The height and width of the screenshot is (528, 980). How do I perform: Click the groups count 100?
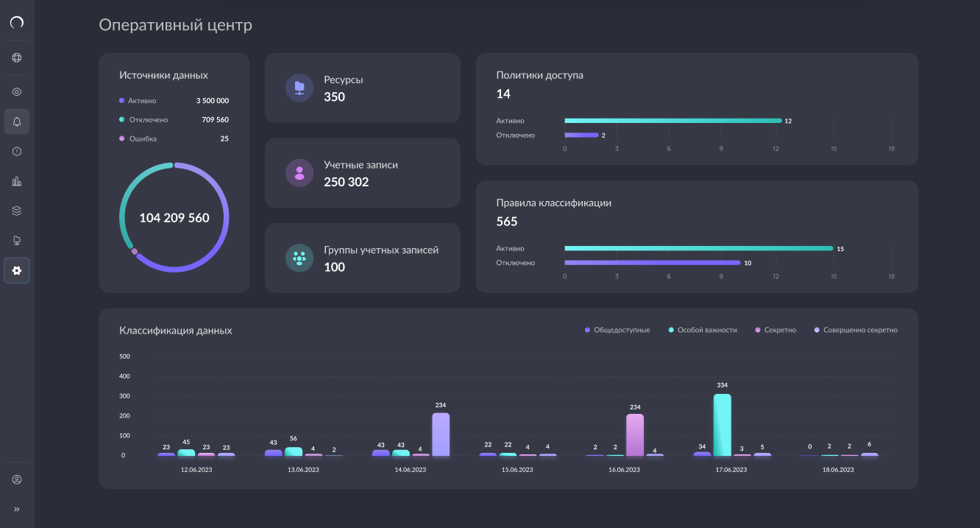[x=334, y=267]
